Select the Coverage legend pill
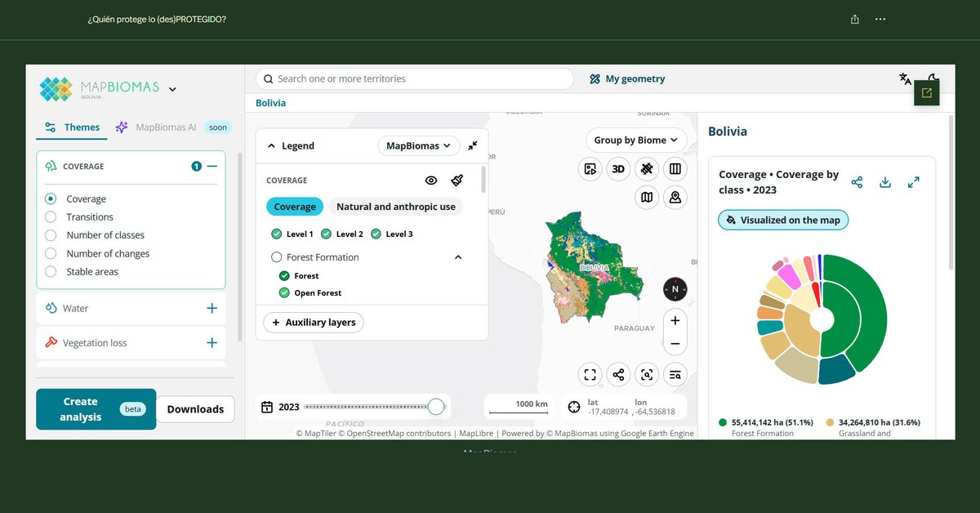The width and height of the screenshot is (980, 513). tap(295, 207)
